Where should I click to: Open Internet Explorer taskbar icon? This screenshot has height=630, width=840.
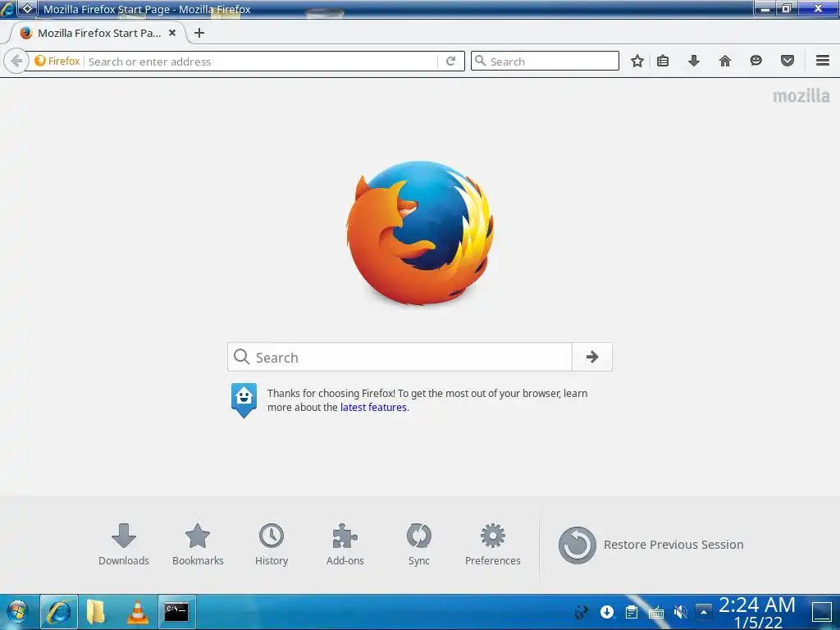click(x=59, y=611)
